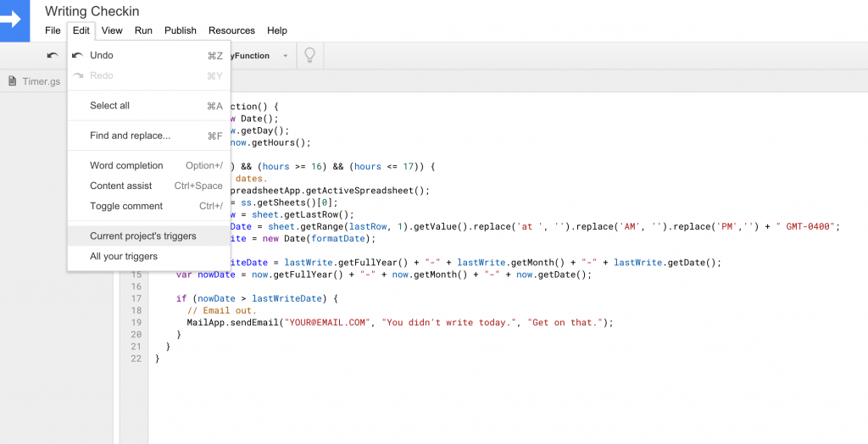Open the Help menu
The height and width of the screenshot is (444, 868).
click(277, 31)
